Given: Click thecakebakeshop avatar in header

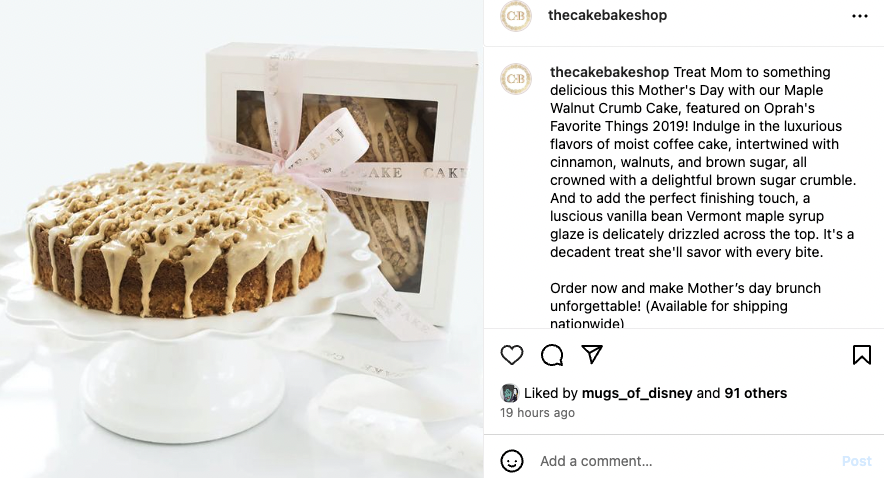Looking at the screenshot, I should 516,16.
